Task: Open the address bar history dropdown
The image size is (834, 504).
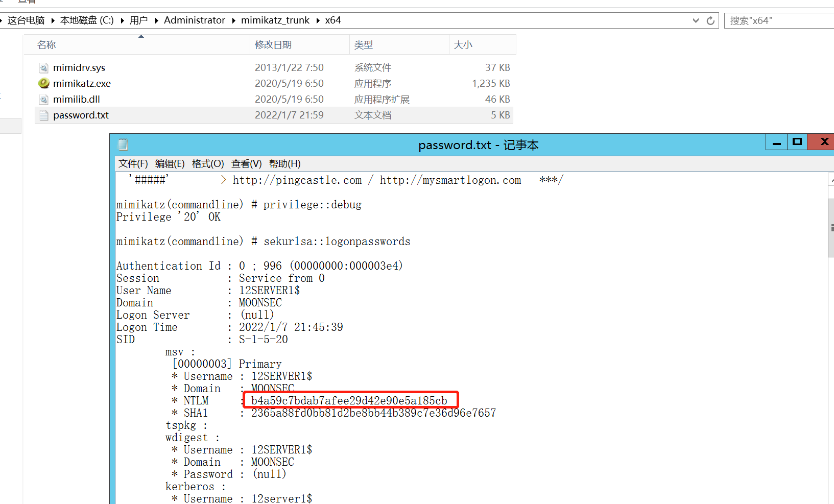Action: pos(696,20)
